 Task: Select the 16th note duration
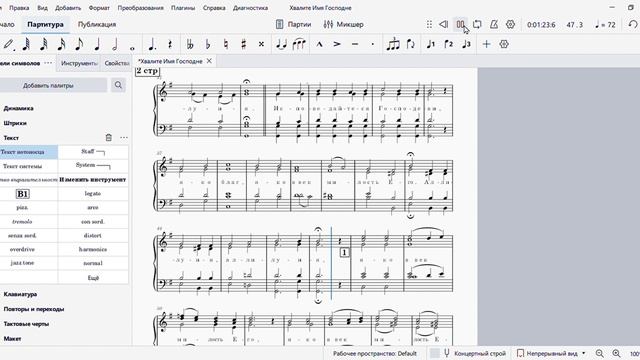click(61, 44)
